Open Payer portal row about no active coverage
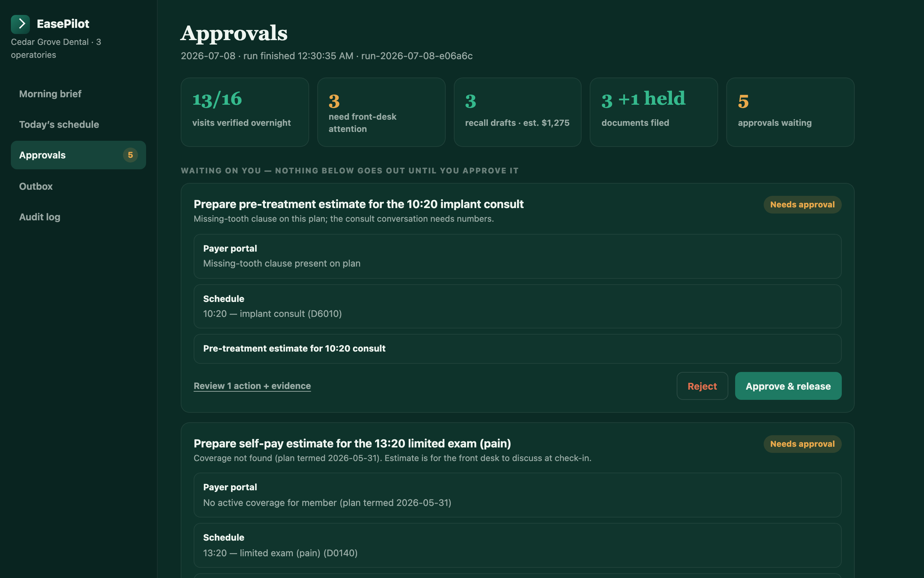This screenshot has width=924, height=578. click(x=517, y=495)
